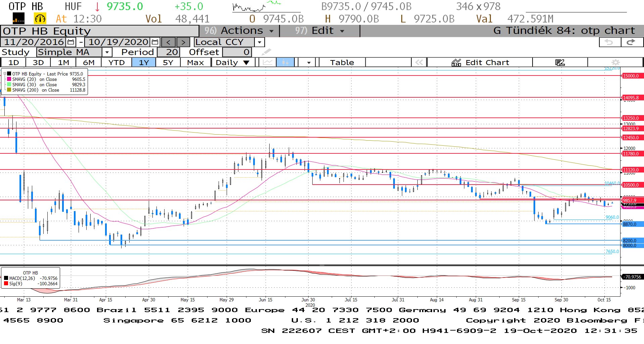Click the olive SMAVG (200) legend swatch

9,90
